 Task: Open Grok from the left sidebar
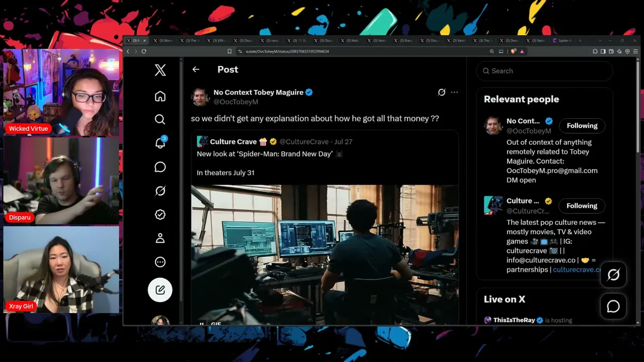[160, 191]
